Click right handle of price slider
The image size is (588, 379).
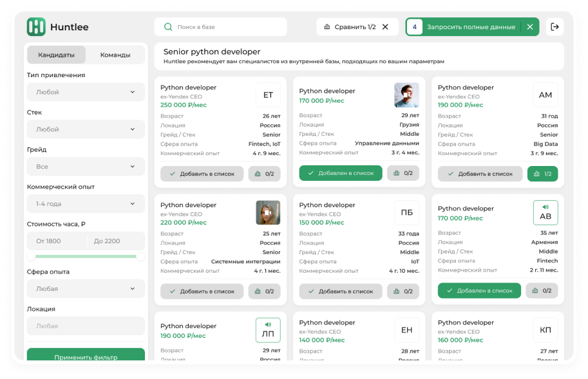click(x=140, y=256)
